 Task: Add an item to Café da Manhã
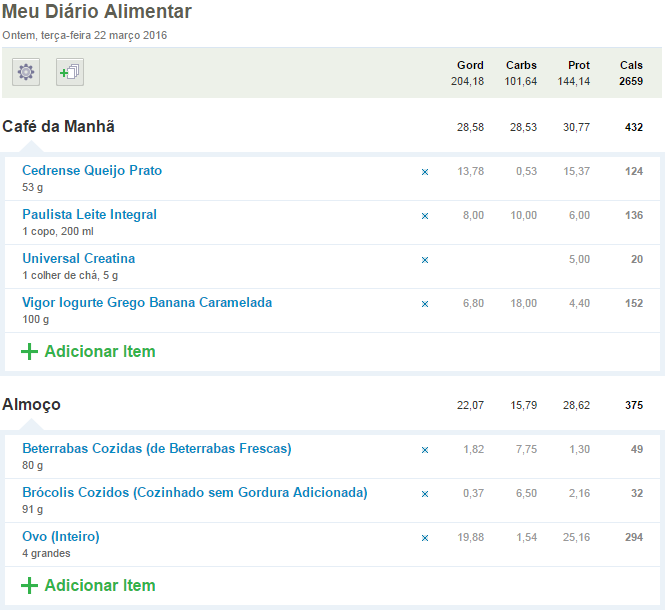tap(88, 351)
